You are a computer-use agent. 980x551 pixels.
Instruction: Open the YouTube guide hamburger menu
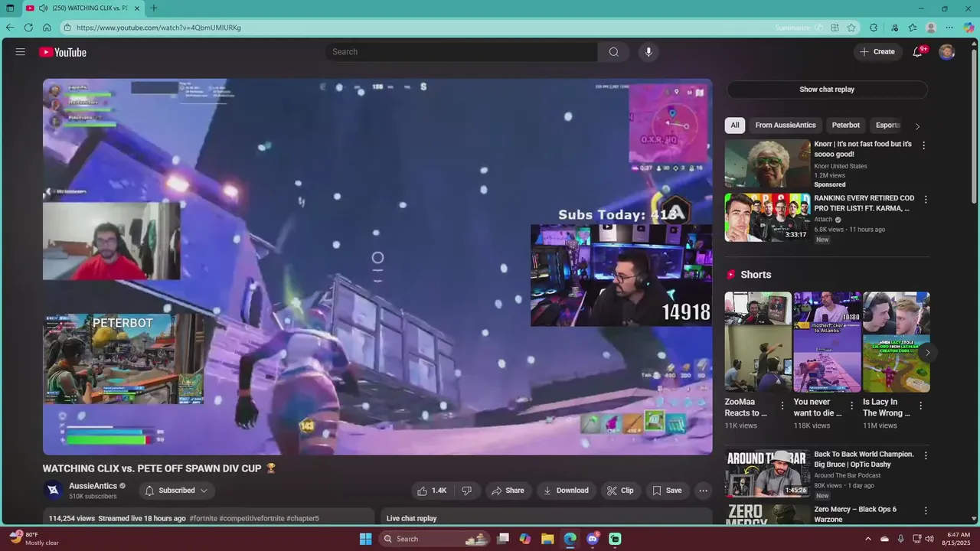tap(21, 52)
